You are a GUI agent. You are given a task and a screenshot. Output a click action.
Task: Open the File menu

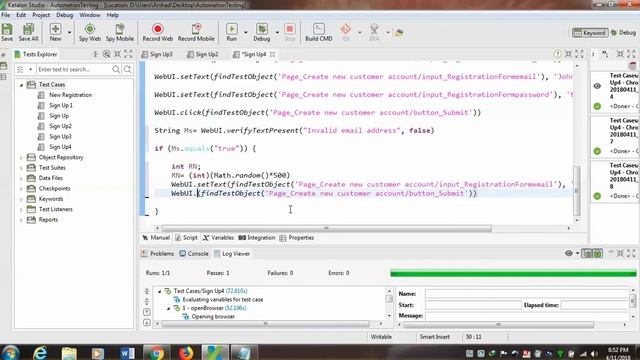(6, 15)
